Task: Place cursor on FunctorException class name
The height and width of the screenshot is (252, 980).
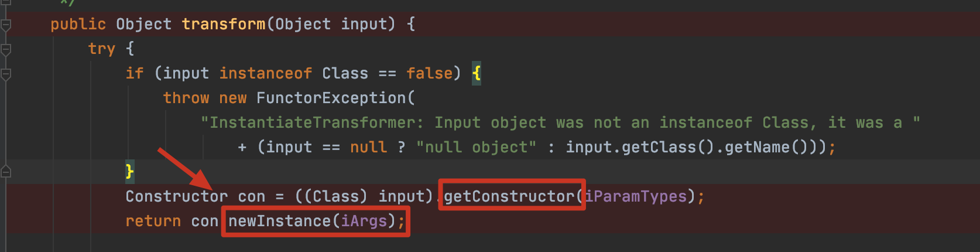Action: coord(331,98)
